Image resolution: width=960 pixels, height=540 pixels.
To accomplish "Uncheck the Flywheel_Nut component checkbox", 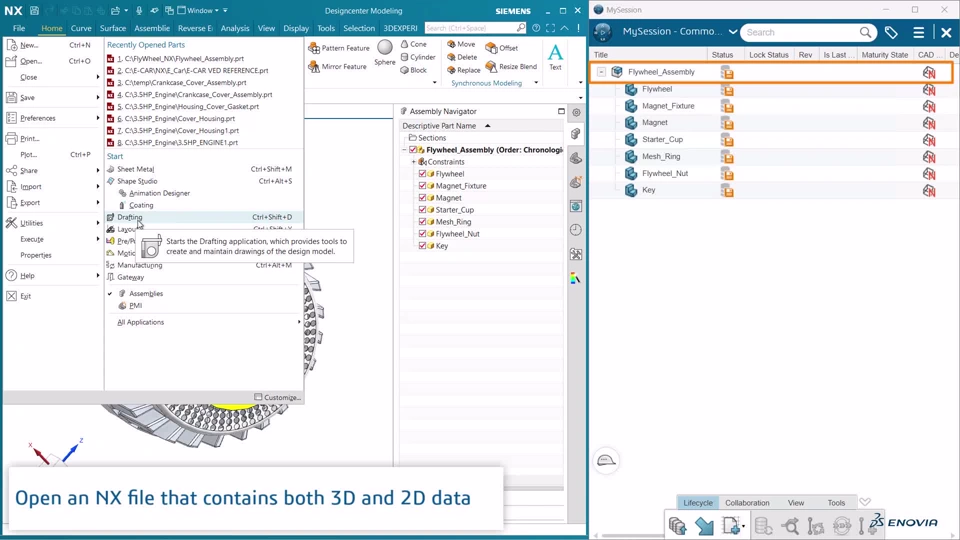I will click(422, 234).
